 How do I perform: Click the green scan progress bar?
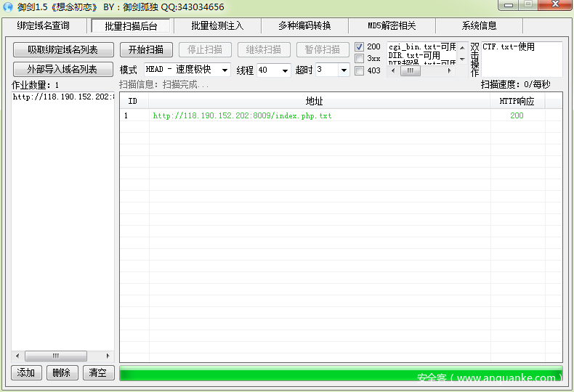point(340,375)
